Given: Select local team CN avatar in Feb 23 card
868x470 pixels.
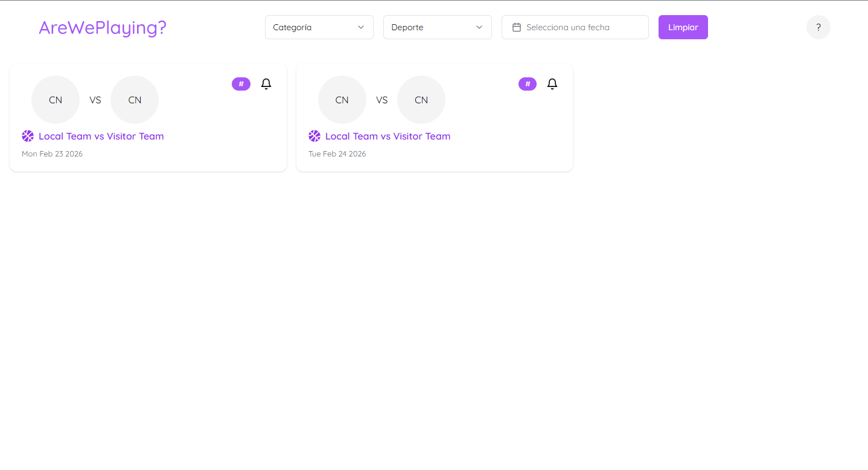Looking at the screenshot, I should (56, 100).
